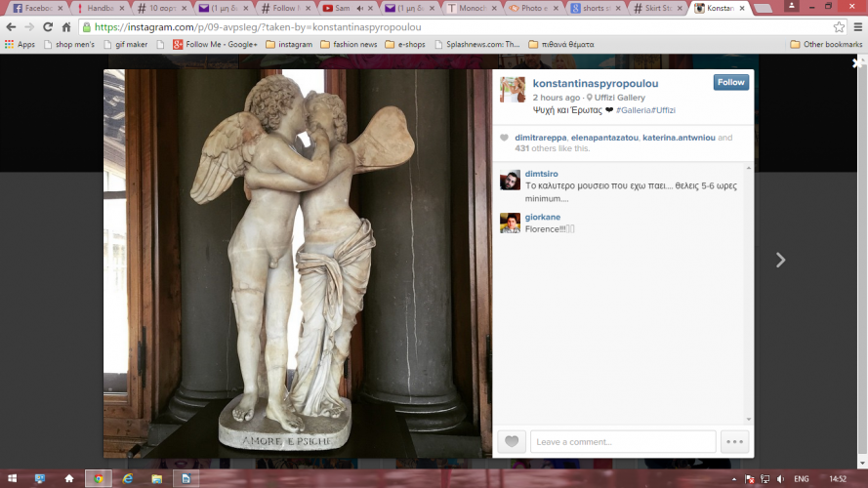This screenshot has height=488, width=868.
Task: Close the Instagram photo overlay
Action: pos(856,63)
